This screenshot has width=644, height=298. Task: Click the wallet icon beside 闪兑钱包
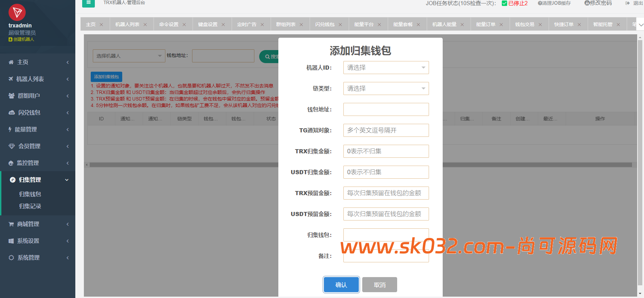(12, 112)
